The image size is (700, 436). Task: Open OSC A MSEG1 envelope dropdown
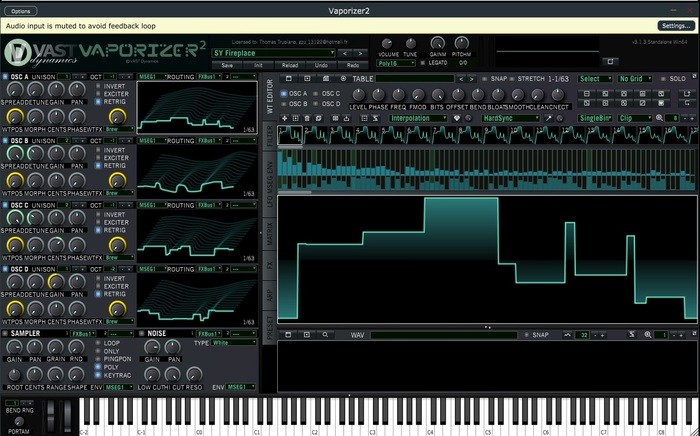click(x=152, y=77)
